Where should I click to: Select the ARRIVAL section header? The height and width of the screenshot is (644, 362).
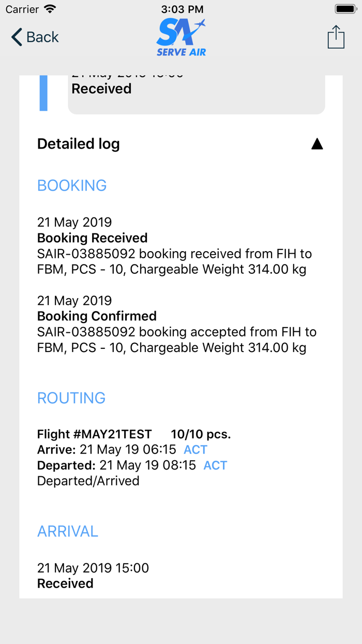tap(68, 531)
